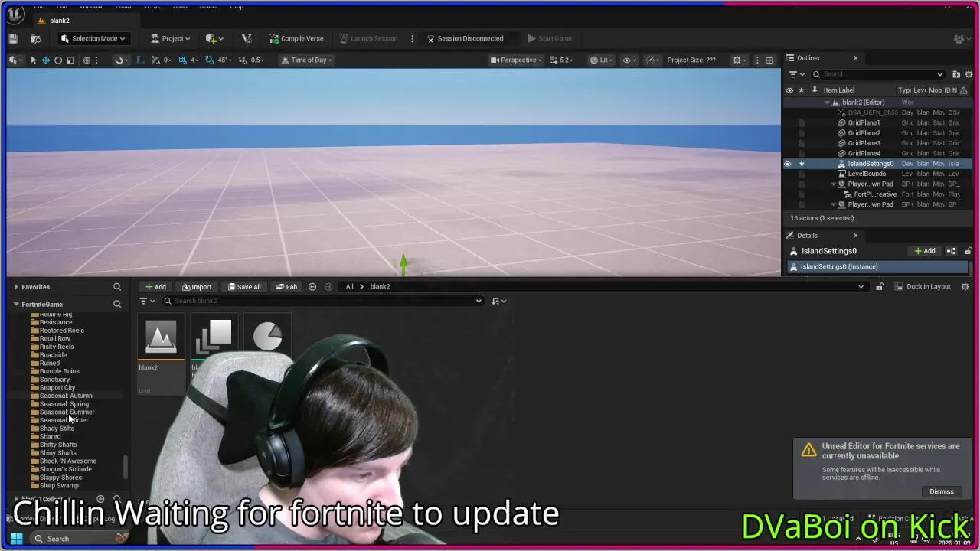Click Compile Verse button
Viewport: 980px width, 551px height.
[296, 38]
